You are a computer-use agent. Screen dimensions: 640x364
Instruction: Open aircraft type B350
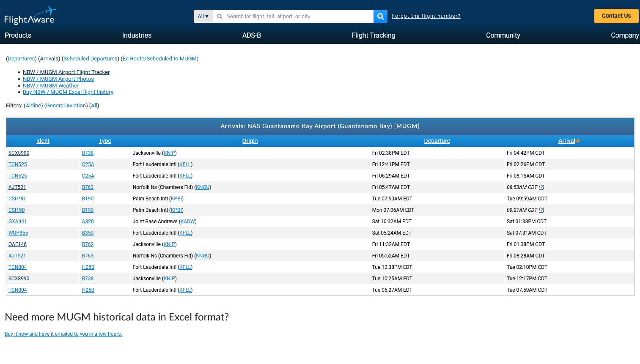(x=88, y=233)
